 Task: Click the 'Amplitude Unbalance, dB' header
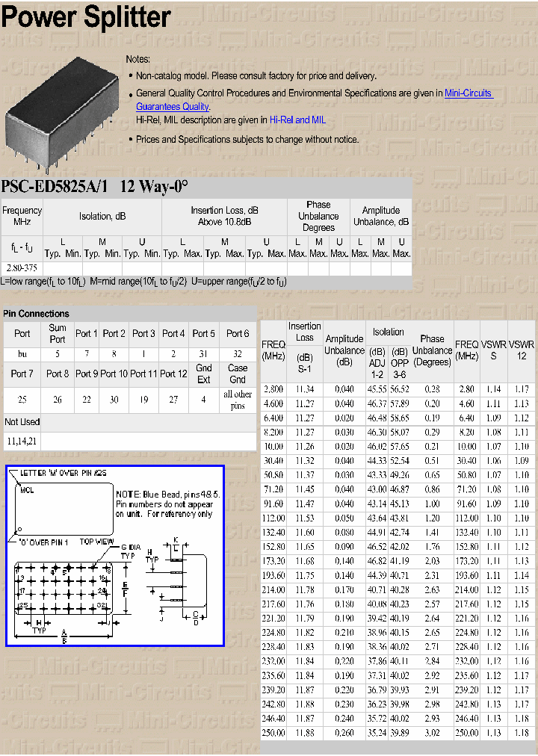click(381, 216)
